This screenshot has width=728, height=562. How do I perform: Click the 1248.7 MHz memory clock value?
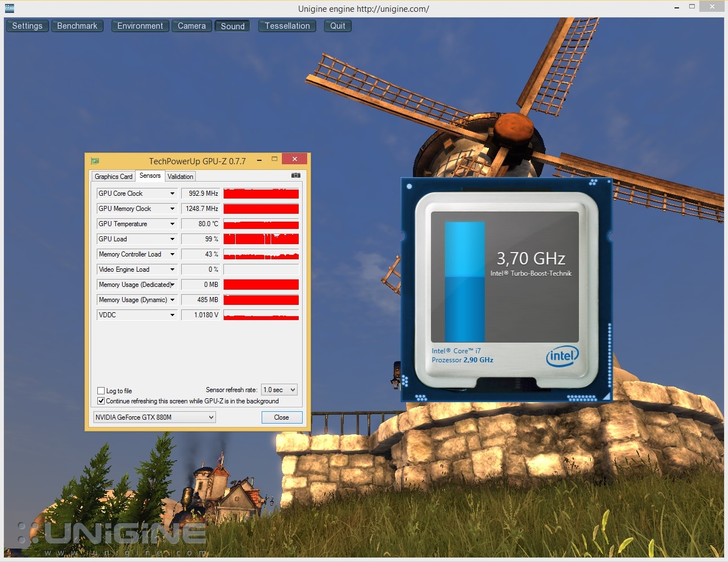pyautogui.click(x=201, y=209)
